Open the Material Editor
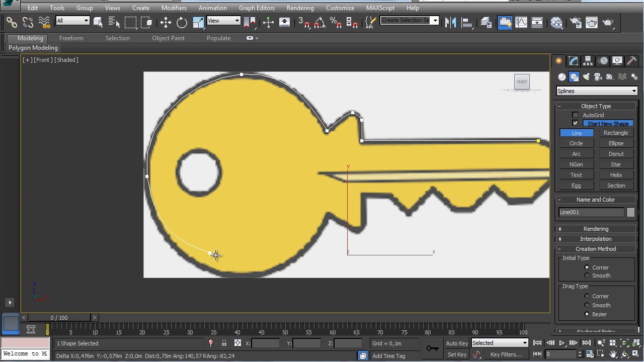644x362 pixels. [x=556, y=22]
